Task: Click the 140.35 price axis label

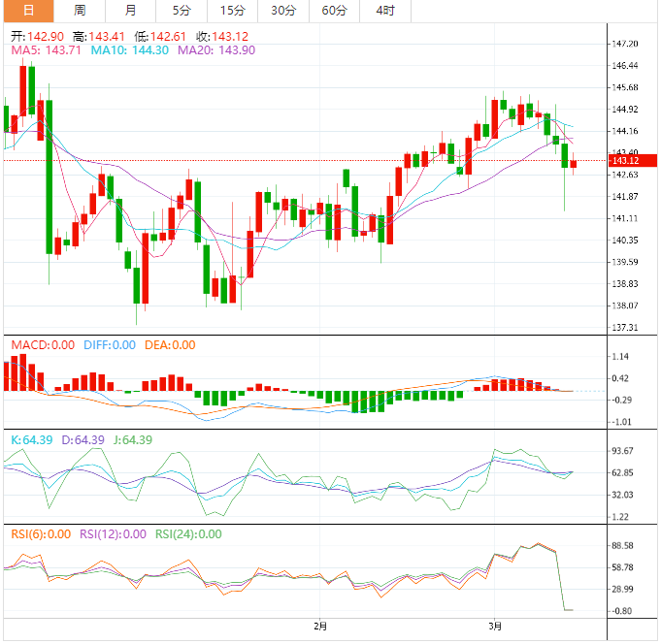Action: click(x=625, y=241)
